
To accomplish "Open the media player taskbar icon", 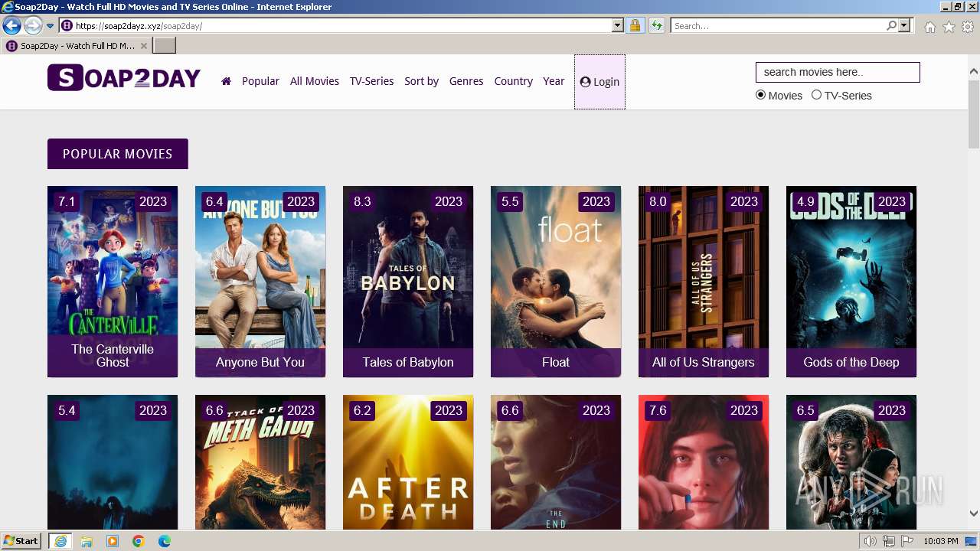I will point(113,541).
